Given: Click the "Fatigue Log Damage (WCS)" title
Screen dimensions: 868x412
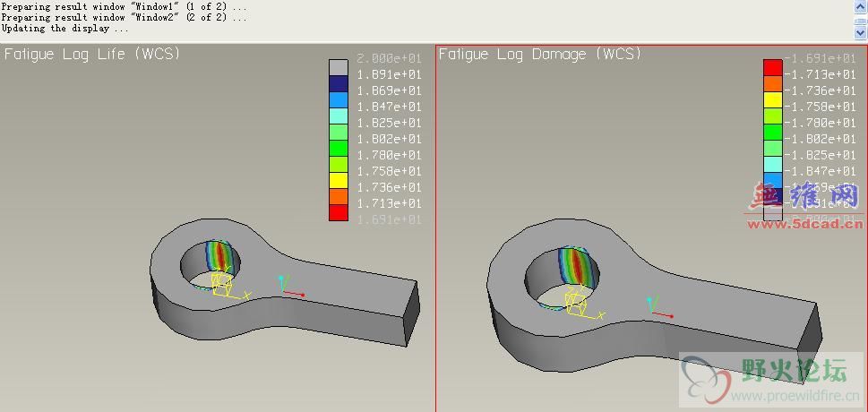Looking at the screenshot, I should tap(540, 55).
